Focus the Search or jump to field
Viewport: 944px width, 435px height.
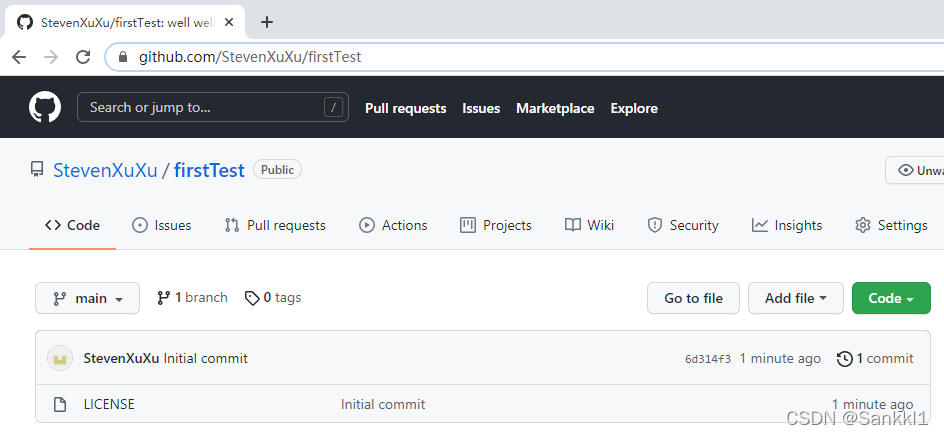click(213, 107)
